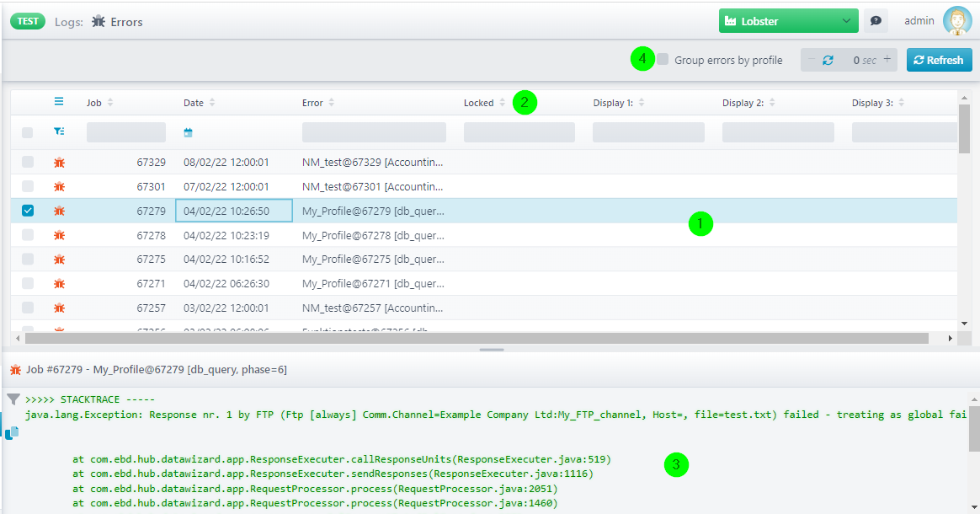Sort by Display 3 column arrows
The image size is (980, 514).
pyautogui.click(x=901, y=103)
